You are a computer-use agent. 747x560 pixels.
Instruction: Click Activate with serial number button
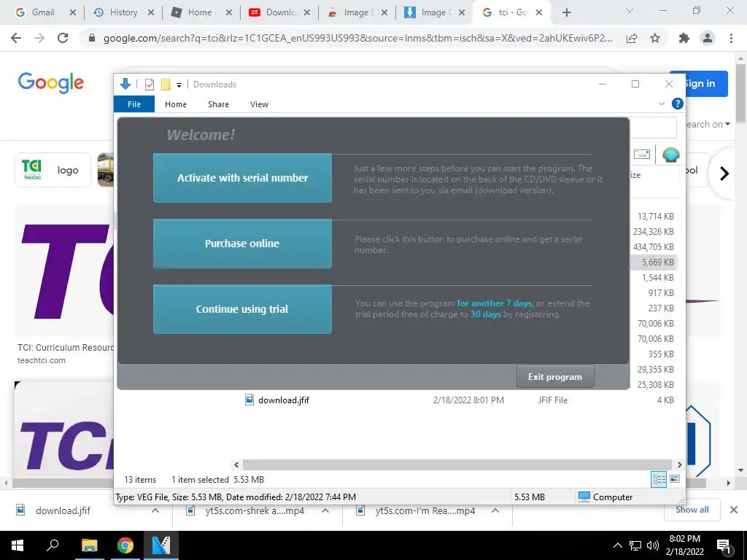tap(242, 178)
